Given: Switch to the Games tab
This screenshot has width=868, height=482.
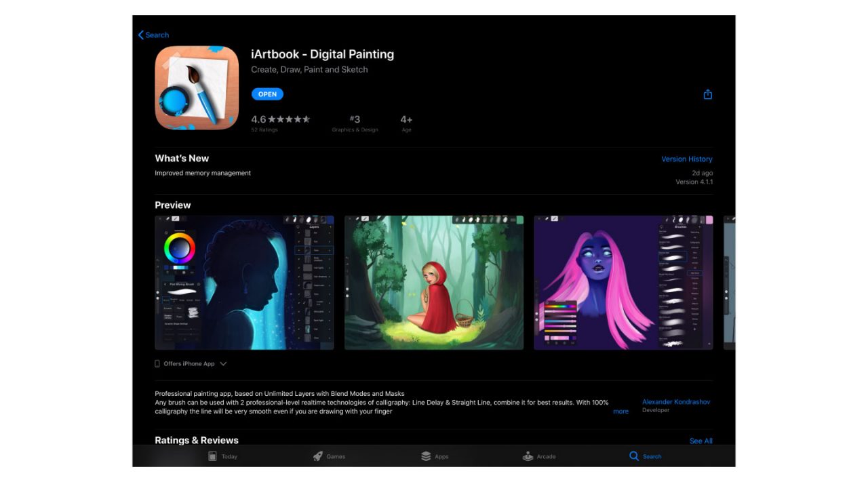Looking at the screenshot, I should click(x=329, y=456).
